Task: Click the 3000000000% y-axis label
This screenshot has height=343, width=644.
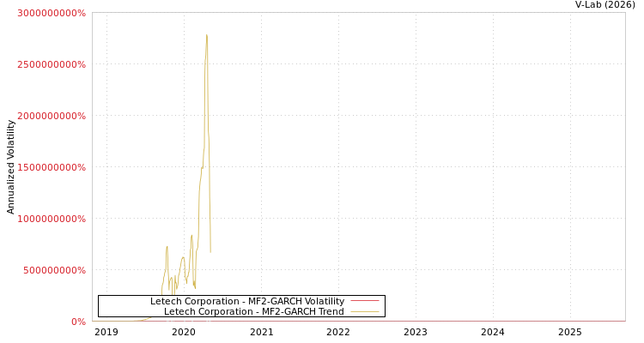Action: [52, 13]
